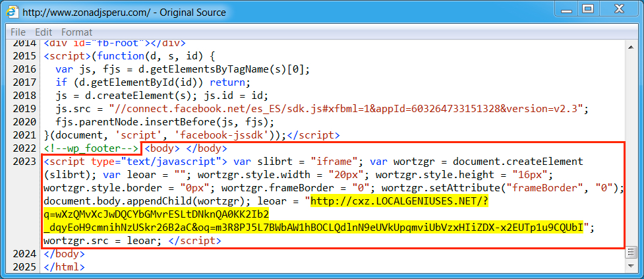
Task: Click the wp_footer comment
Action: click(90, 148)
